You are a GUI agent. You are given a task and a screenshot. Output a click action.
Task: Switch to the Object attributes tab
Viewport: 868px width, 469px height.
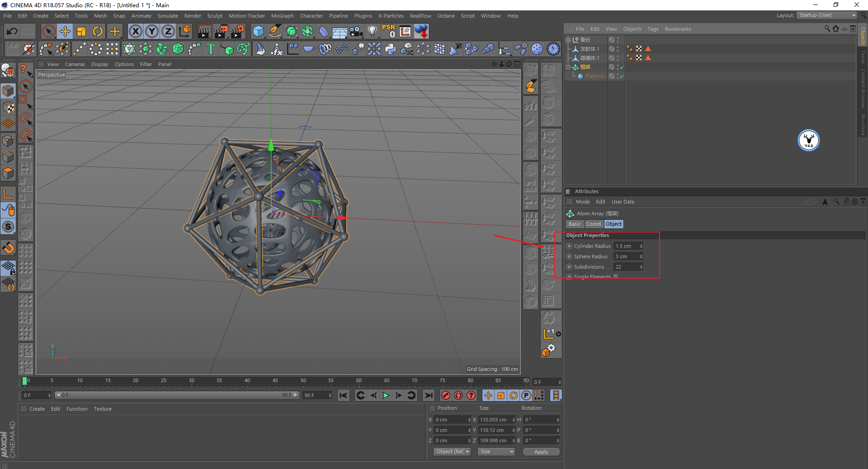click(x=613, y=224)
